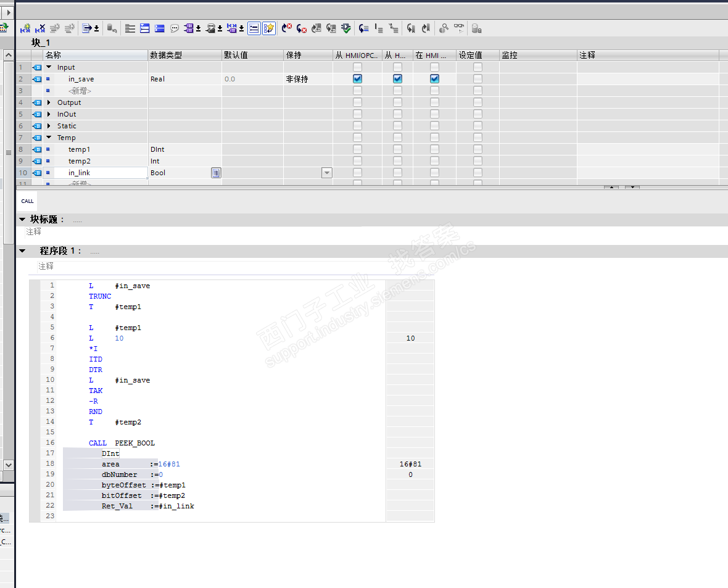
Task: Click interface pane expand down arrow
Action: click(x=632, y=187)
